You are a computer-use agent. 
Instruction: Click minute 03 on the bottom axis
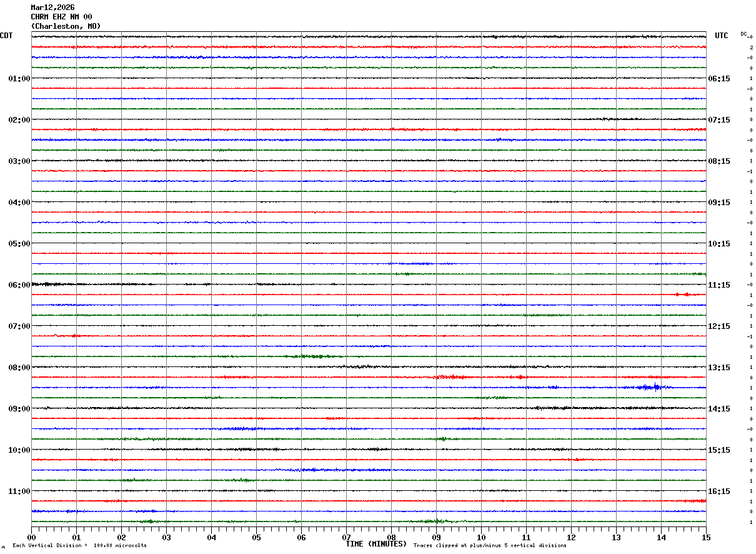click(166, 537)
